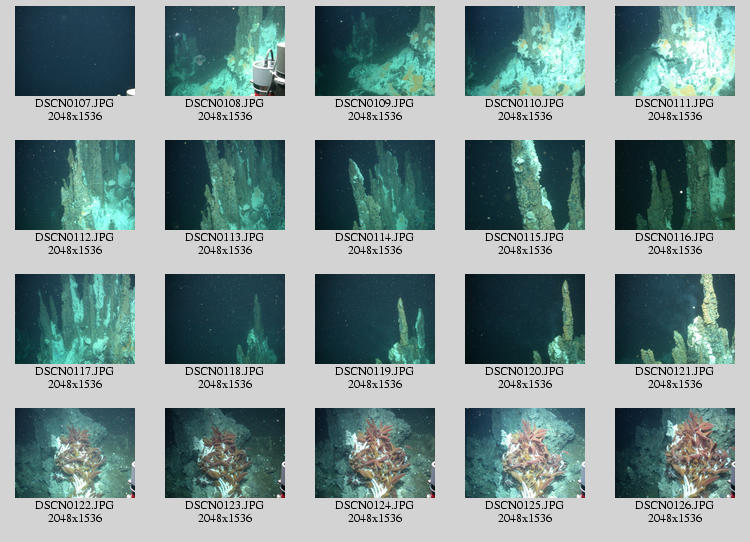The height and width of the screenshot is (542, 750).
Task: Select the DSCN0112.JPG chimney photo
Action: click(x=75, y=185)
